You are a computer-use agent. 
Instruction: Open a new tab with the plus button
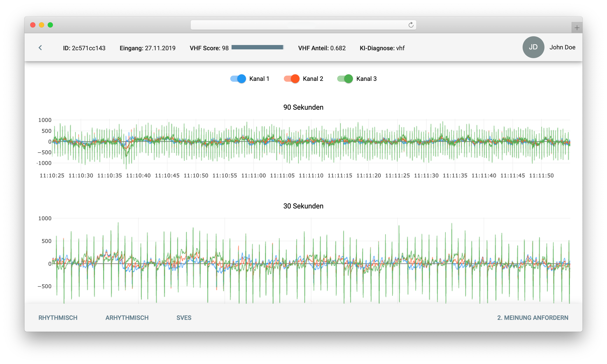577,28
